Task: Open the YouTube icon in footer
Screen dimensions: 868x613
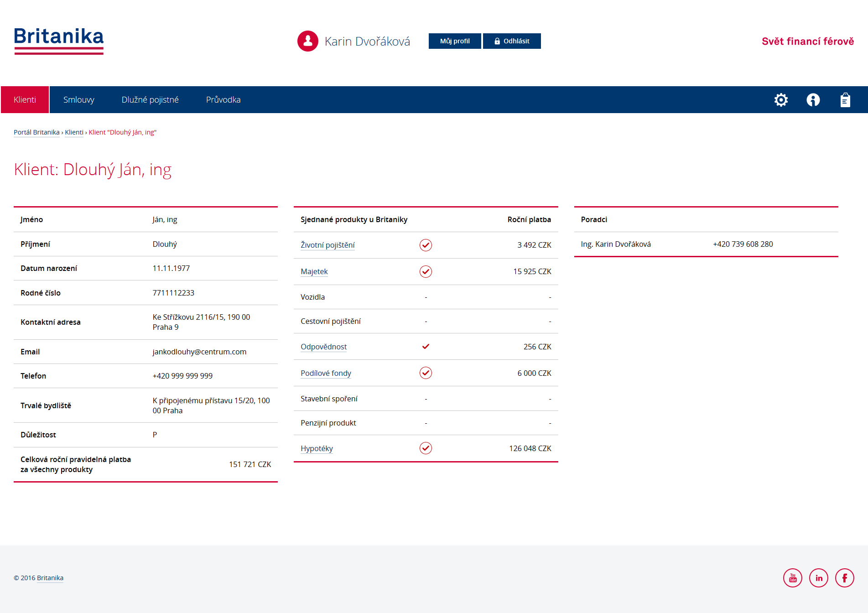Action: (792, 578)
